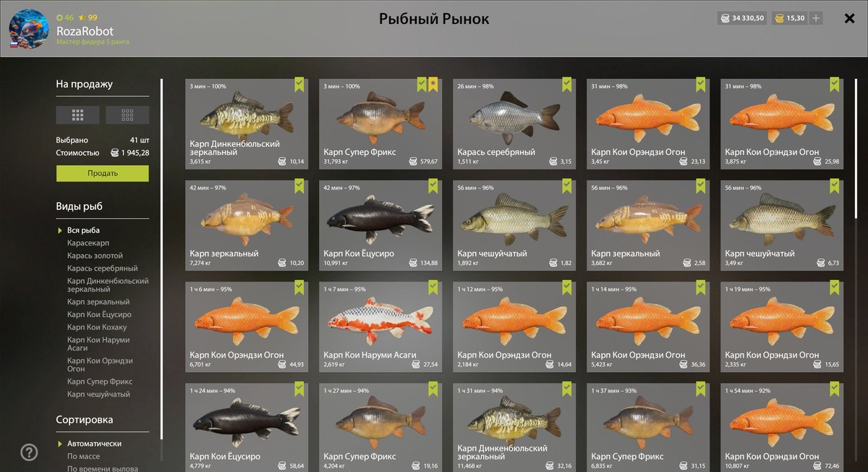
Task: Untick the Карп Кои Ёцусиро 10,991 кг checkmark
Action: (433, 186)
